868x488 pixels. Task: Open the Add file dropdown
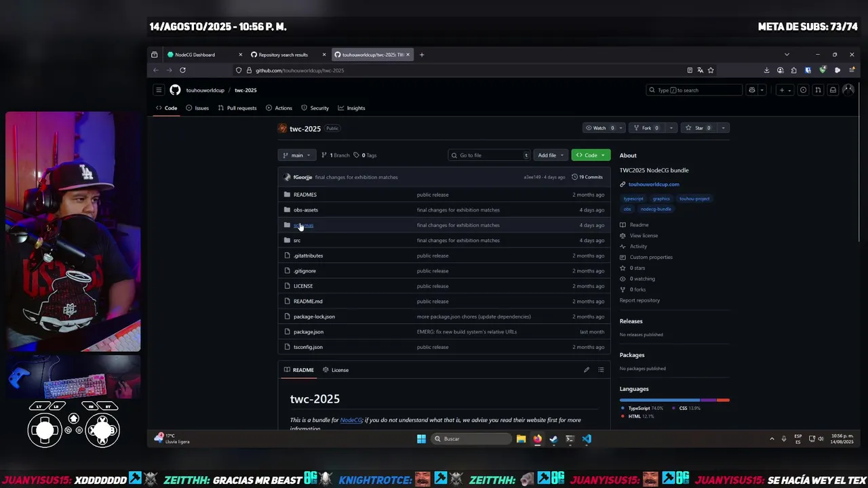coord(551,155)
